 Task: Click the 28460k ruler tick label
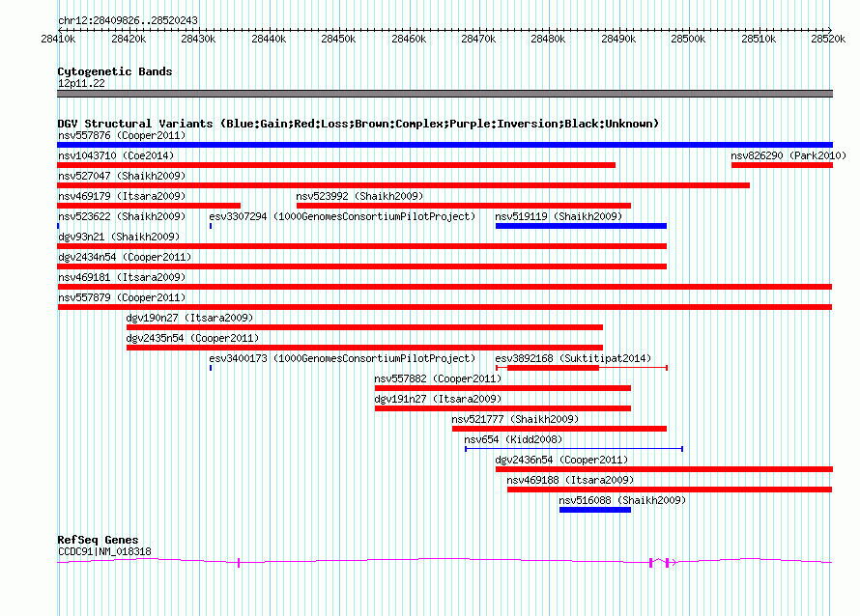point(409,39)
